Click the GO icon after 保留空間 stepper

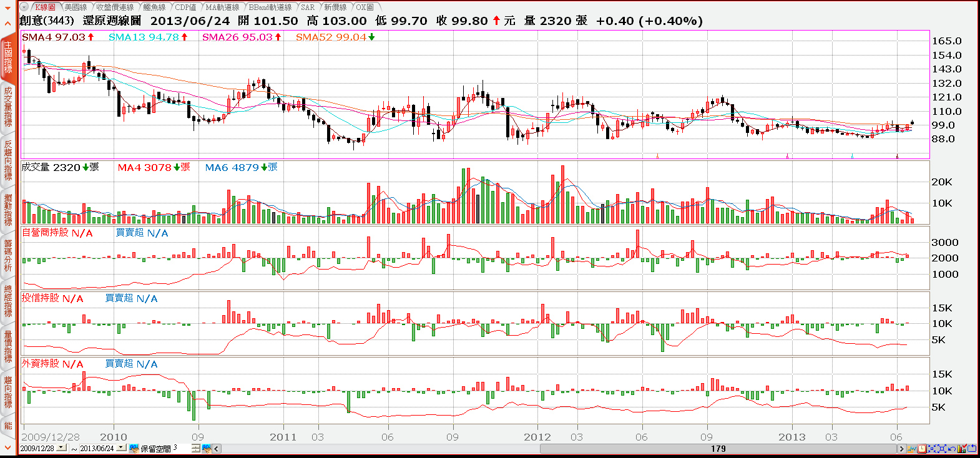point(206,448)
